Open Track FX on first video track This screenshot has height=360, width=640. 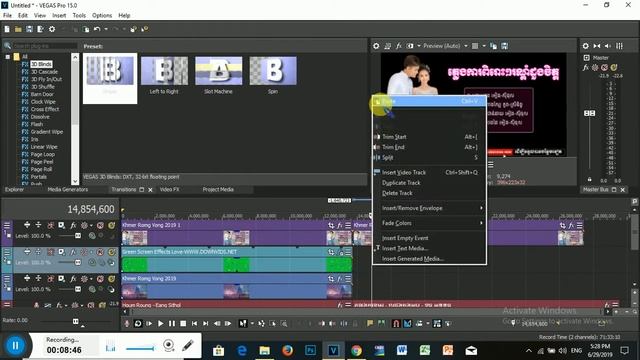73,225
